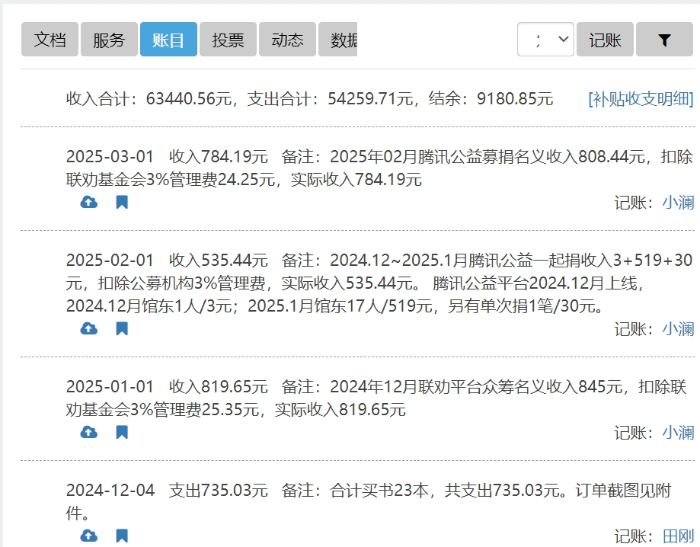The width and height of the screenshot is (700, 547).
Task: Click the cloud upload icon under the 2025-02-01 entry
Action: (89, 328)
